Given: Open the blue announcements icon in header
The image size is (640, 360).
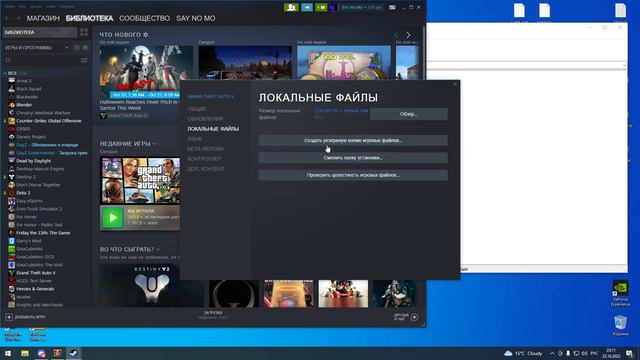Looking at the screenshot, I should (307, 7).
